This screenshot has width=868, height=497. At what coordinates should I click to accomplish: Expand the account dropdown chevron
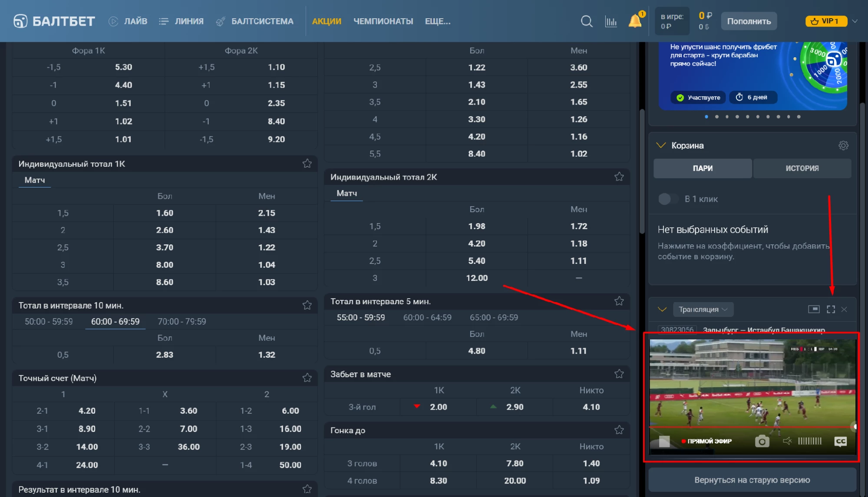(855, 21)
